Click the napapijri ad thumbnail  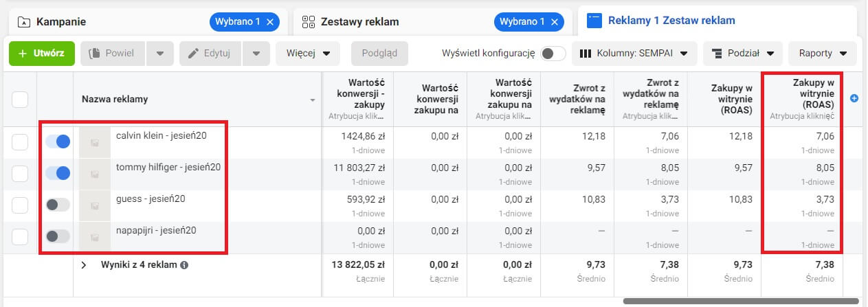point(94,237)
